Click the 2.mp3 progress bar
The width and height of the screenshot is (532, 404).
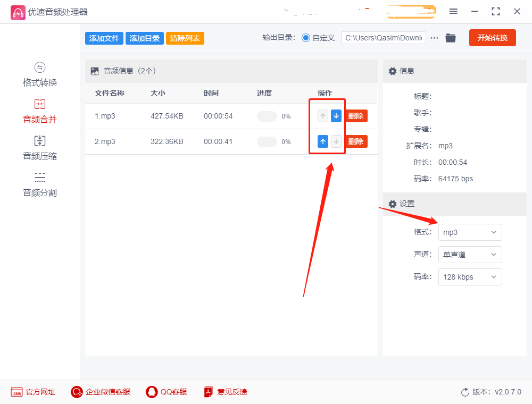click(267, 142)
